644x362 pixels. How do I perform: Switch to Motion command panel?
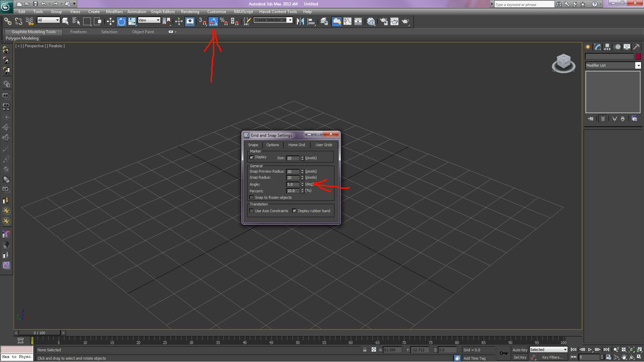617,47
